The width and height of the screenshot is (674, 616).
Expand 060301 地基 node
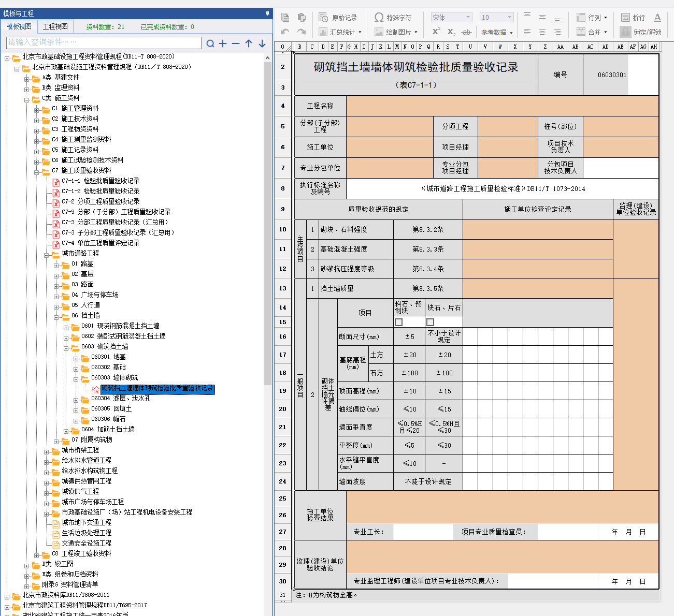pyautogui.click(x=76, y=359)
